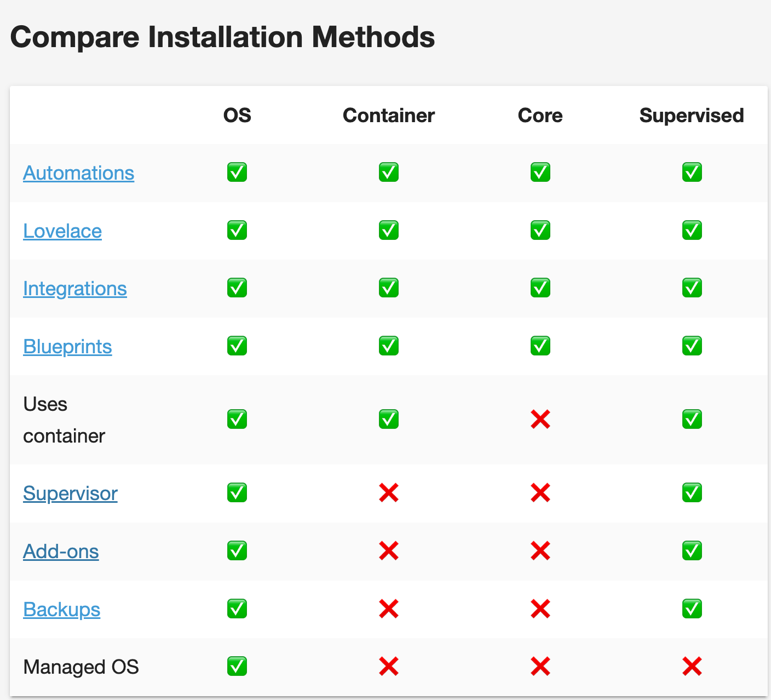This screenshot has width=771, height=700.
Task: Click Container green checkmark for Lovelace
Action: click(x=388, y=230)
